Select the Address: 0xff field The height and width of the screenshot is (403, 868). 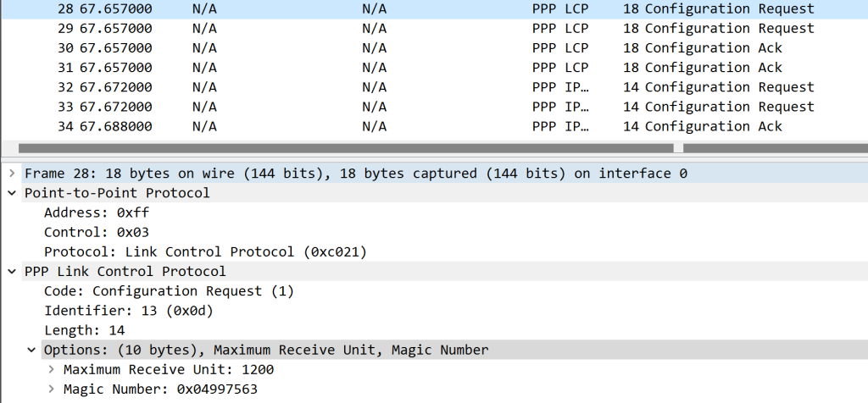[96, 213]
